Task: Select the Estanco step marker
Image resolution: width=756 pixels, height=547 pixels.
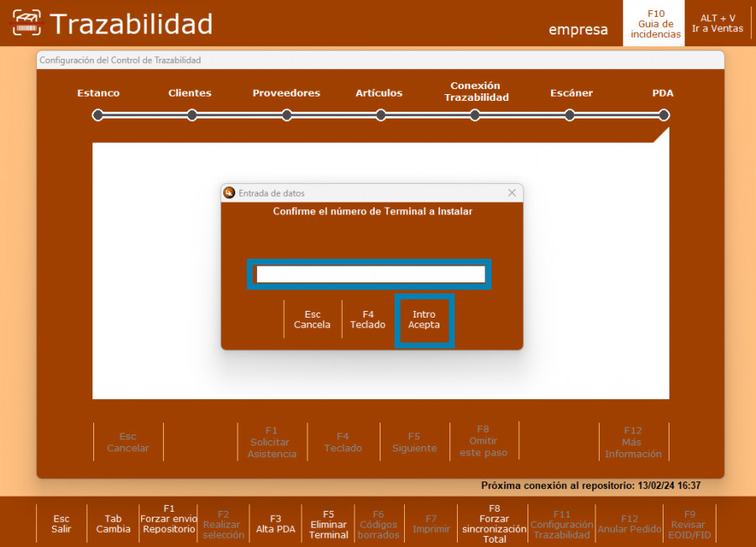Action: [98, 115]
